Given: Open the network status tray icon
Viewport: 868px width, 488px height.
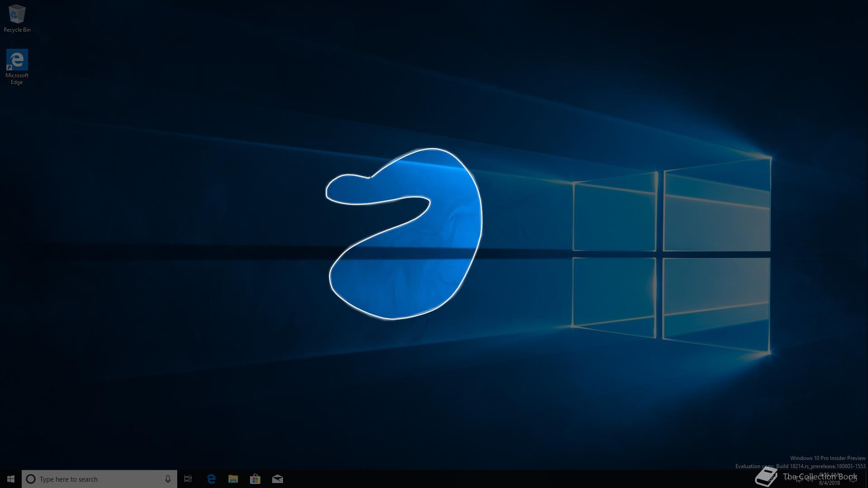Looking at the screenshot, I should 799,479.
